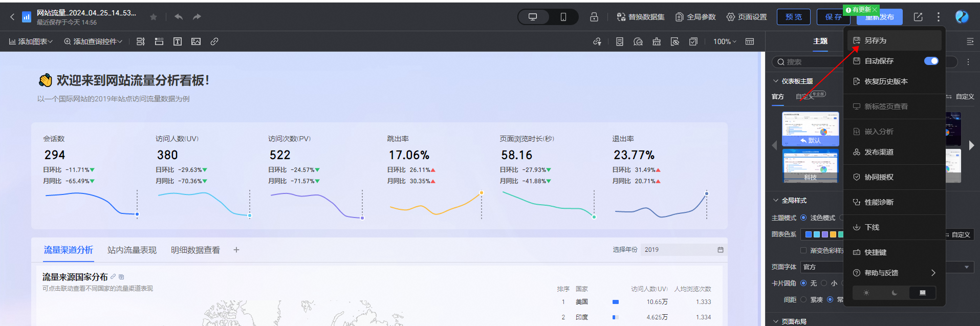980x326 pixels.
Task: Switch to mobile layout view
Action: click(563, 17)
